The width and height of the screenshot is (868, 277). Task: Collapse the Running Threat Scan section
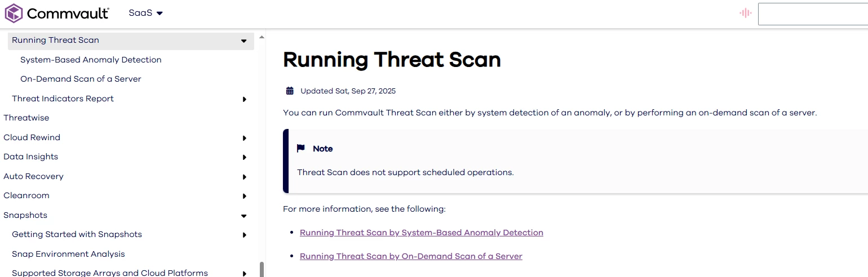(243, 41)
